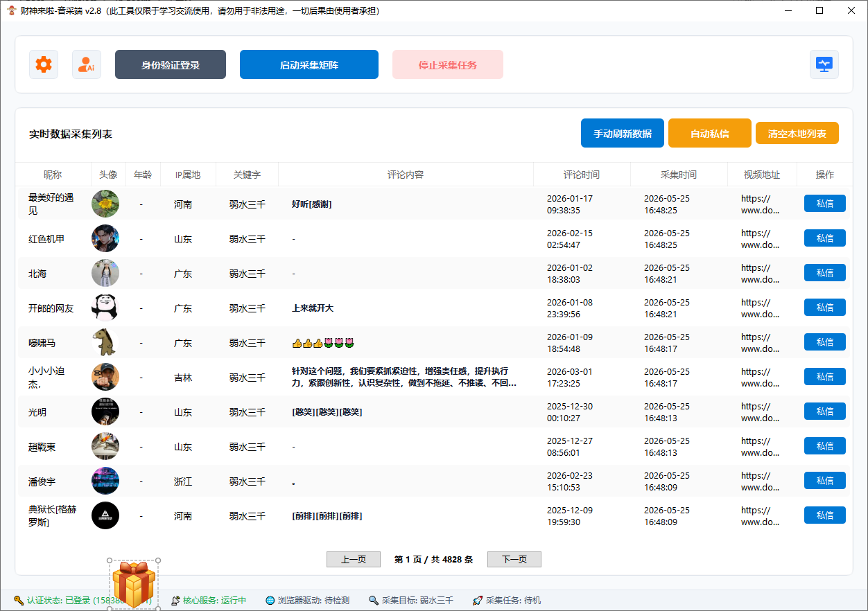Clear list with 清空本地列表

797,133
